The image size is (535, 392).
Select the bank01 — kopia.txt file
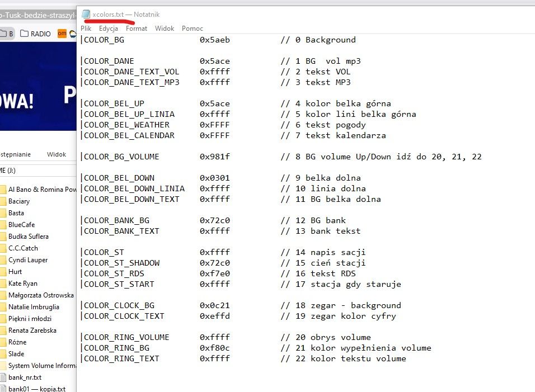tap(37, 389)
